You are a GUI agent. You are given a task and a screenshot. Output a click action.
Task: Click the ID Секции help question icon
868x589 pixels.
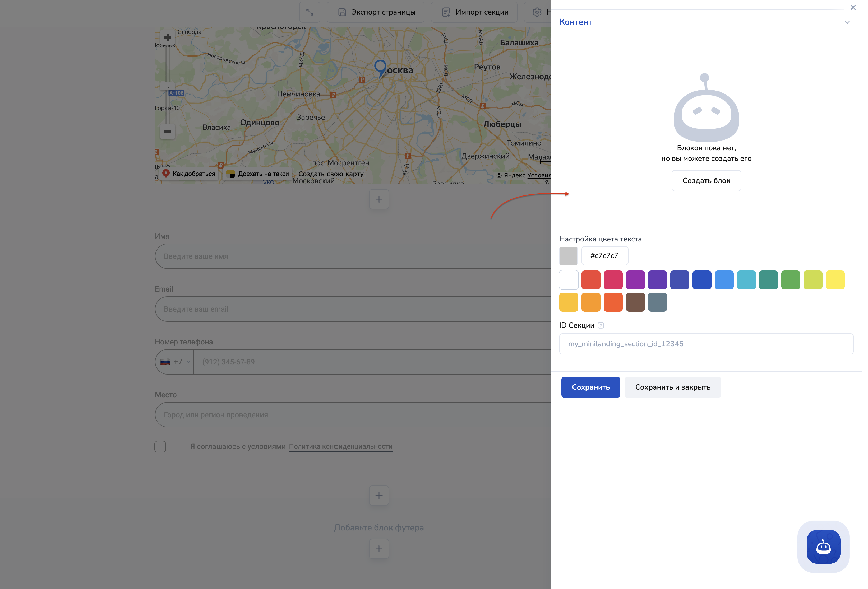click(601, 325)
